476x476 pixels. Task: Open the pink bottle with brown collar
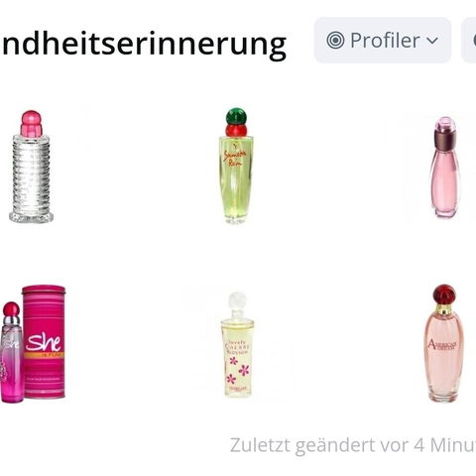click(444, 168)
